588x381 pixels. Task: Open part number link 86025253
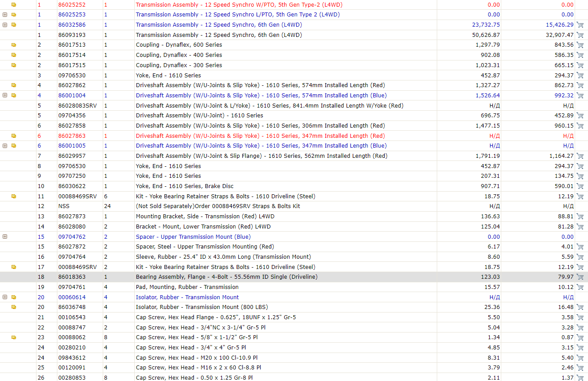tap(72, 15)
